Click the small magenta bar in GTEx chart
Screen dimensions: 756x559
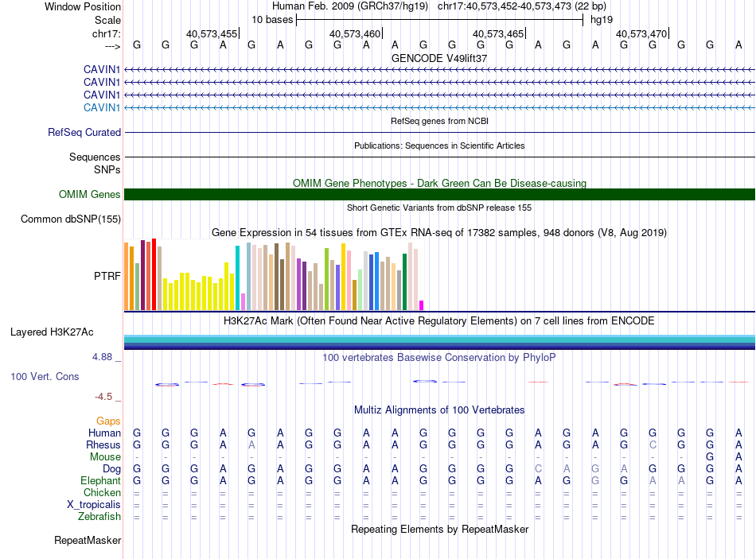422,305
